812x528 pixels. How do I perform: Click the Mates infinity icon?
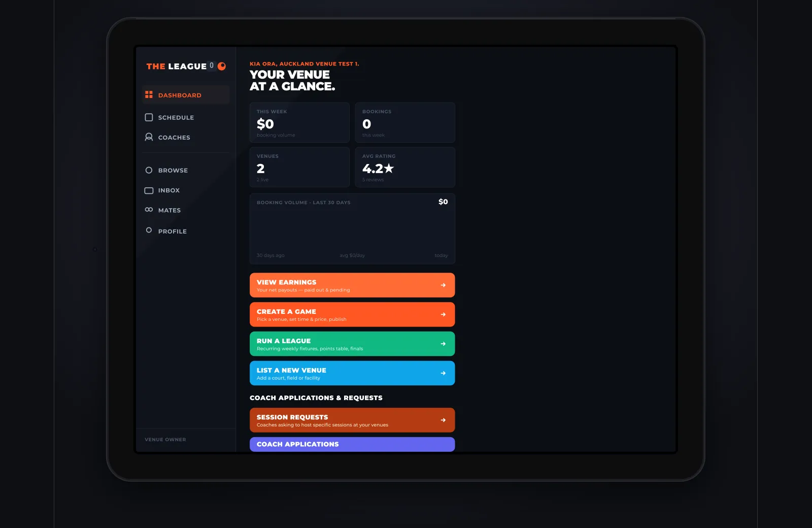pos(149,210)
